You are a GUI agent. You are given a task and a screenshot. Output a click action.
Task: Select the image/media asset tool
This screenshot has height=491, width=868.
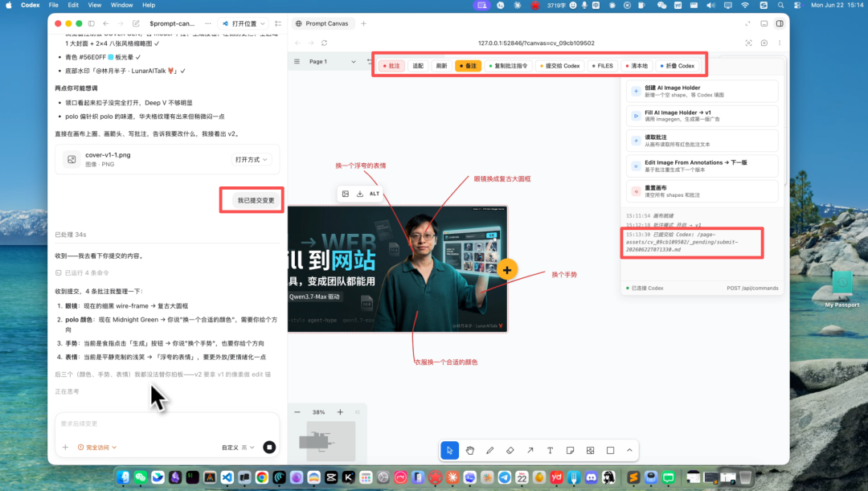[x=590, y=451]
